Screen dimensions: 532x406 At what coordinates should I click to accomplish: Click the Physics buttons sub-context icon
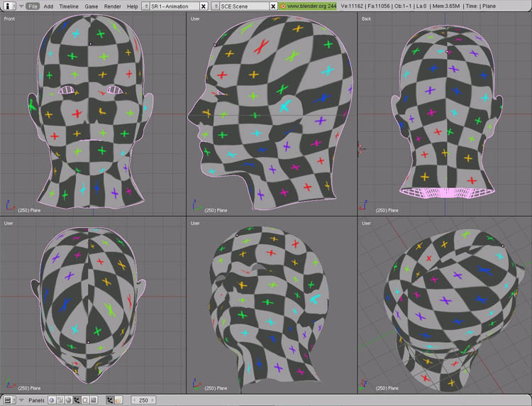[118, 400]
